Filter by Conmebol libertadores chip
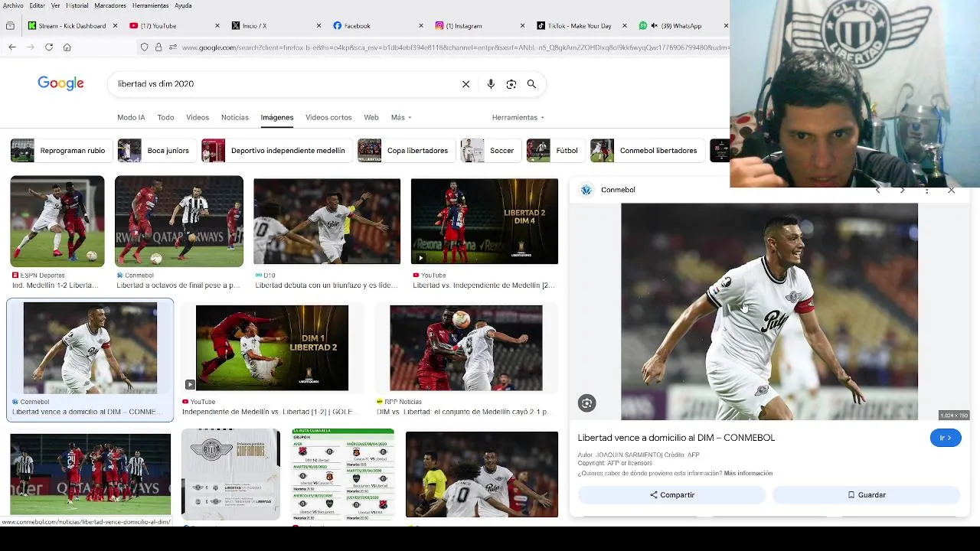 tap(647, 151)
